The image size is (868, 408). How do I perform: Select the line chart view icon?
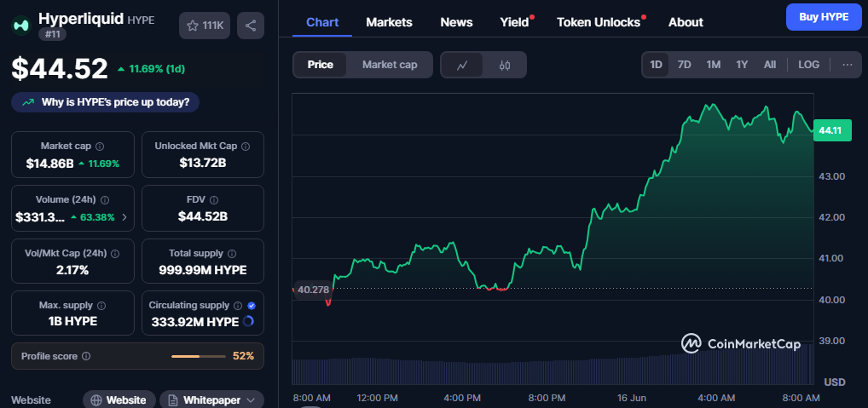click(x=462, y=66)
